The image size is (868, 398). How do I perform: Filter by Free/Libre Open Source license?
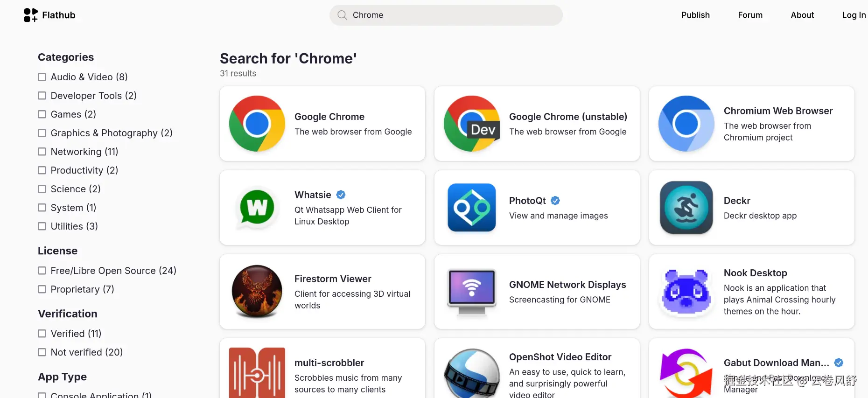(42, 271)
